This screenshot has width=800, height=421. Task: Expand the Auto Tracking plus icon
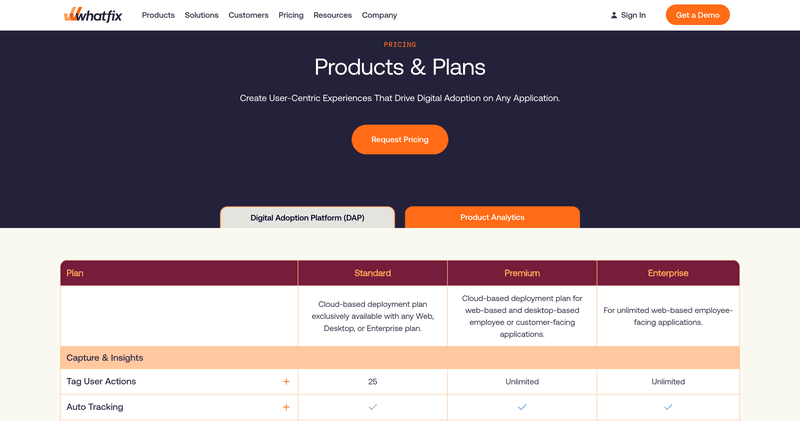coord(286,407)
